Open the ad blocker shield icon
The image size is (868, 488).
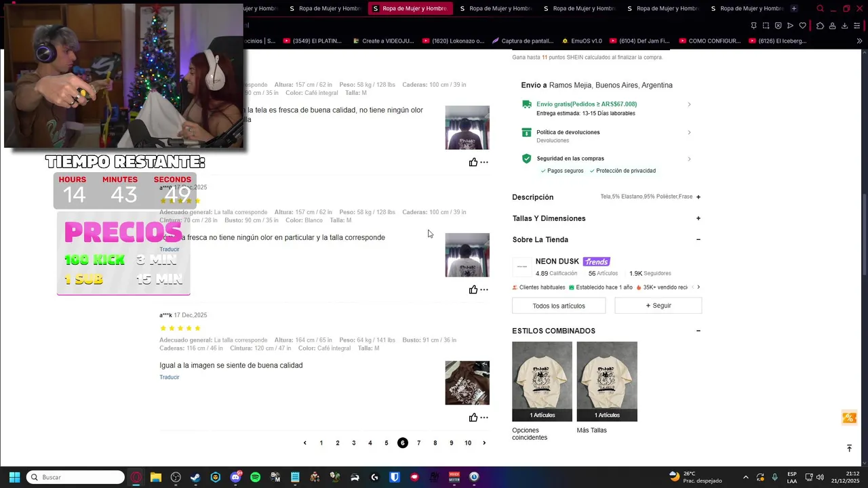[x=778, y=26]
